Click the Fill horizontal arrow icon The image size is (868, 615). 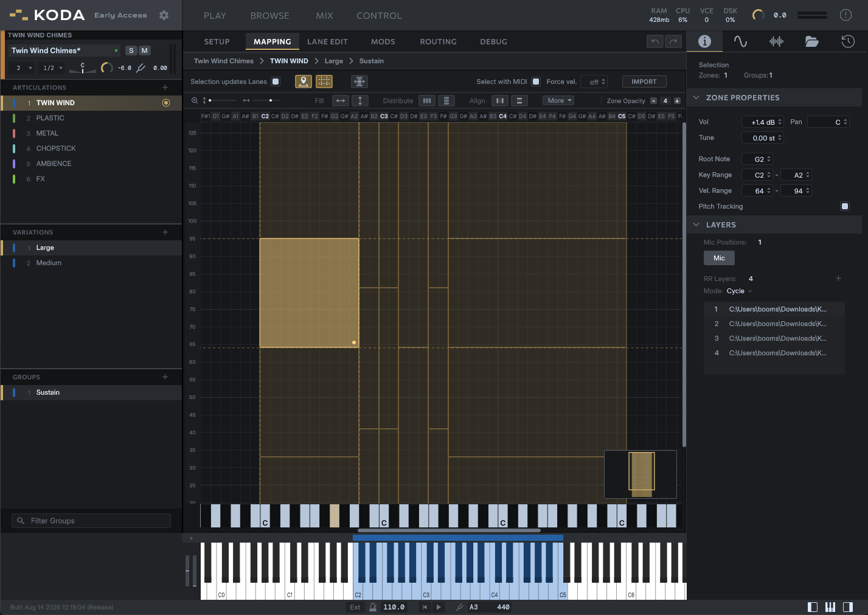coord(341,101)
